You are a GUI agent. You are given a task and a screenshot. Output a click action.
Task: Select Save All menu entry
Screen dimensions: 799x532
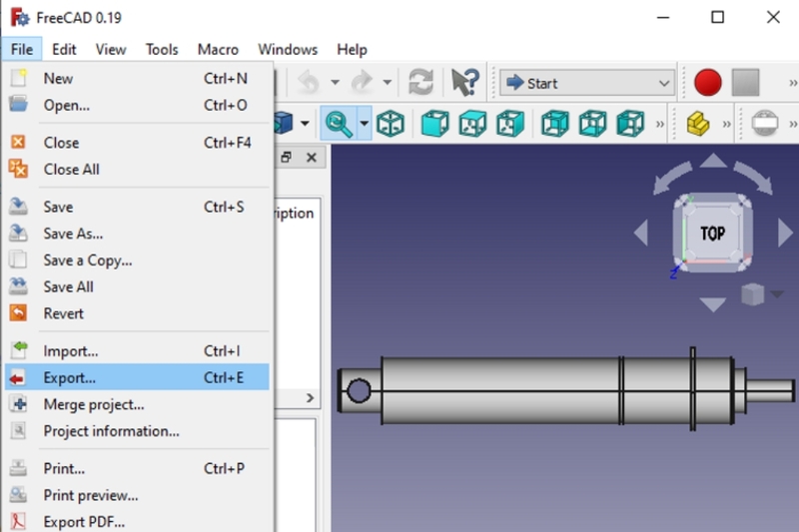(x=137, y=286)
